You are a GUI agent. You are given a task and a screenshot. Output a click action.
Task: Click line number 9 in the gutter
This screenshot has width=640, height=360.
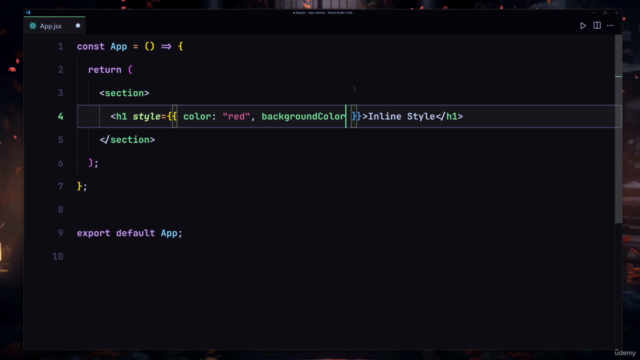click(60, 233)
